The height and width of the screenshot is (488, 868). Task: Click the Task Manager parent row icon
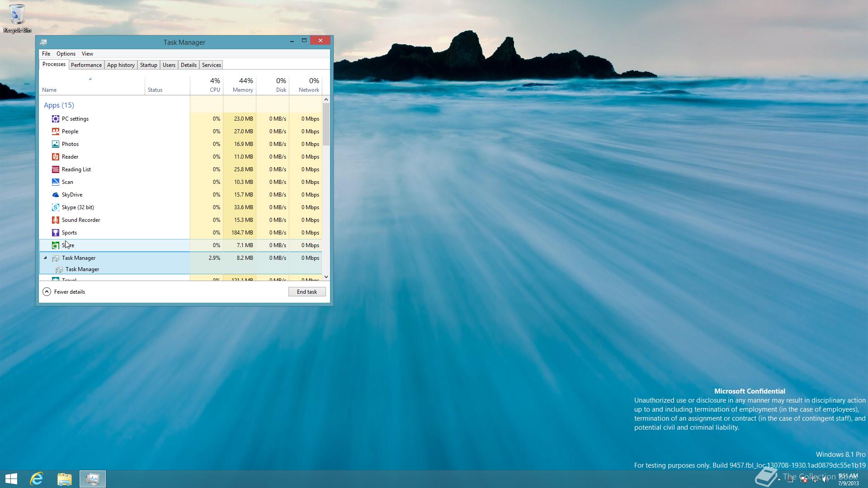55,258
